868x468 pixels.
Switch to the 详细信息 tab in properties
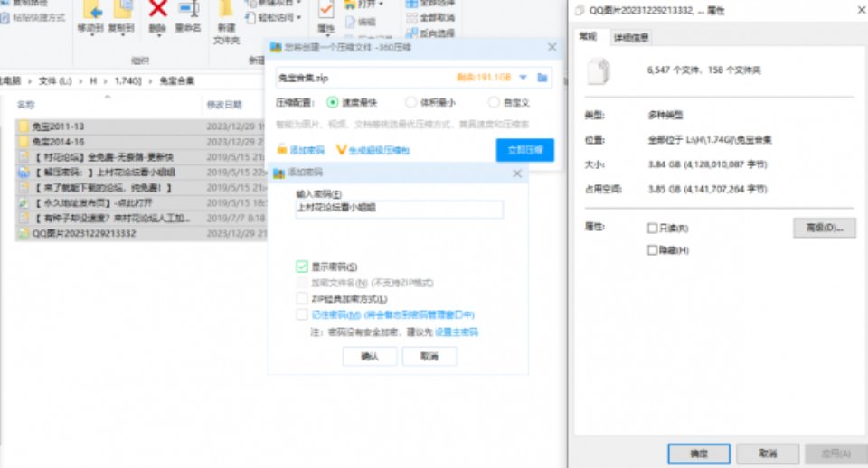tap(631, 38)
